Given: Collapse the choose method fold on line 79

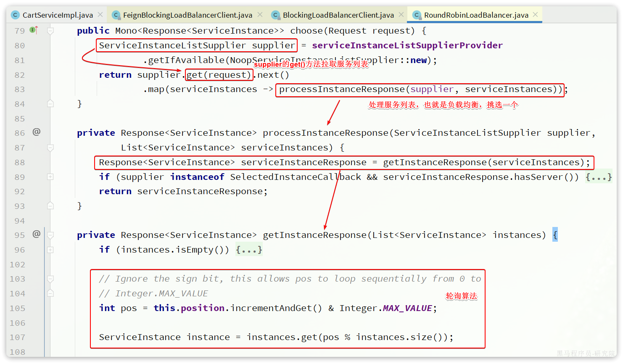Looking at the screenshot, I should coord(50,31).
